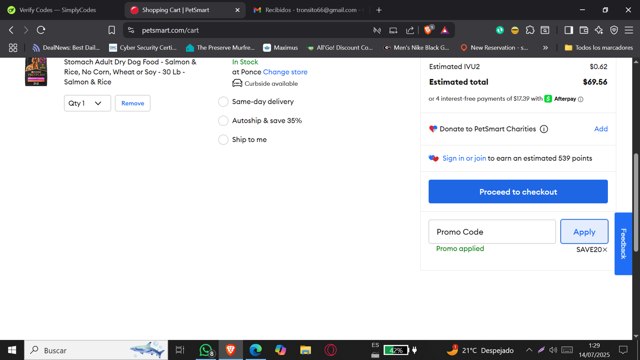Open the apps grid in bookmarks bar
The image size is (640, 360).
[x=13, y=48]
